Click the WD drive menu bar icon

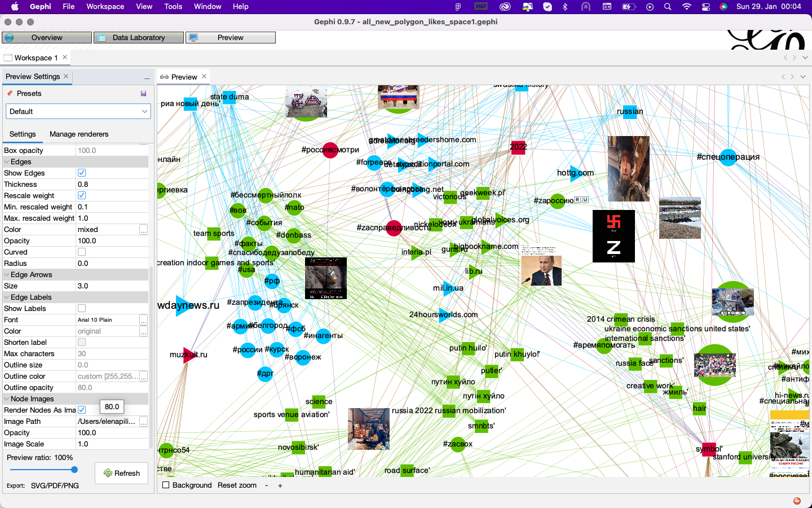point(481,7)
